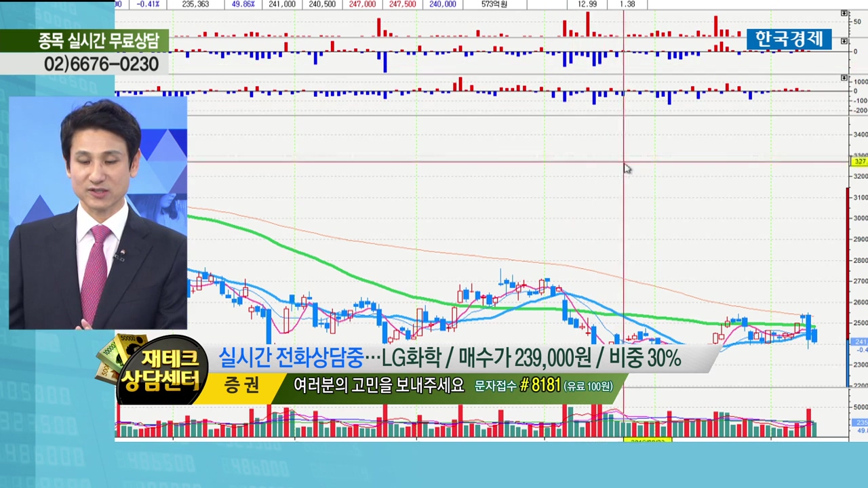
Task: Click the presenter video thumbnail
Action: [98, 213]
